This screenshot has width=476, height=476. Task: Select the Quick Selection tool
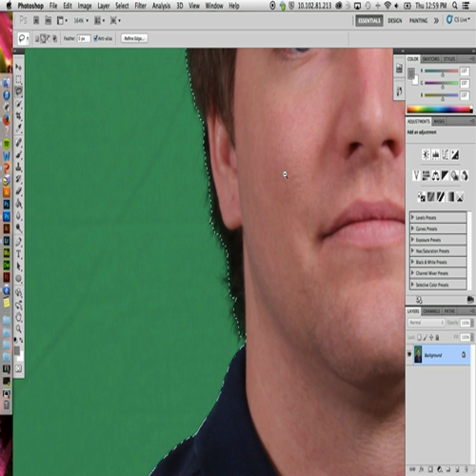[18, 104]
